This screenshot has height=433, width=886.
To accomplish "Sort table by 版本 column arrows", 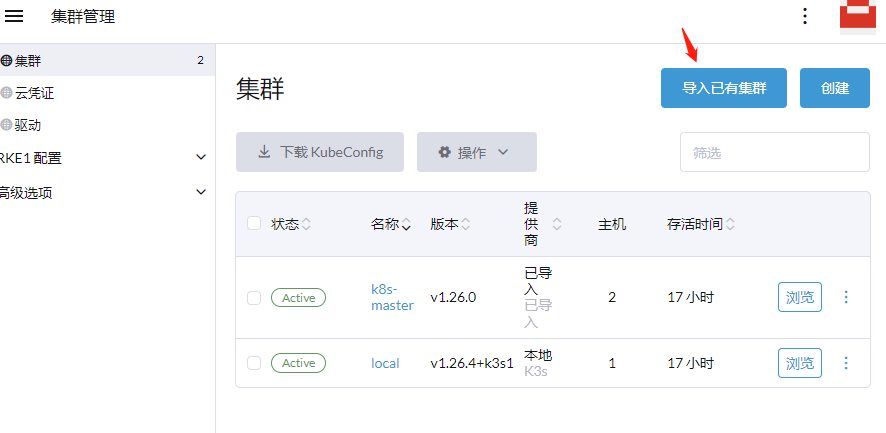I will (x=466, y=224).
